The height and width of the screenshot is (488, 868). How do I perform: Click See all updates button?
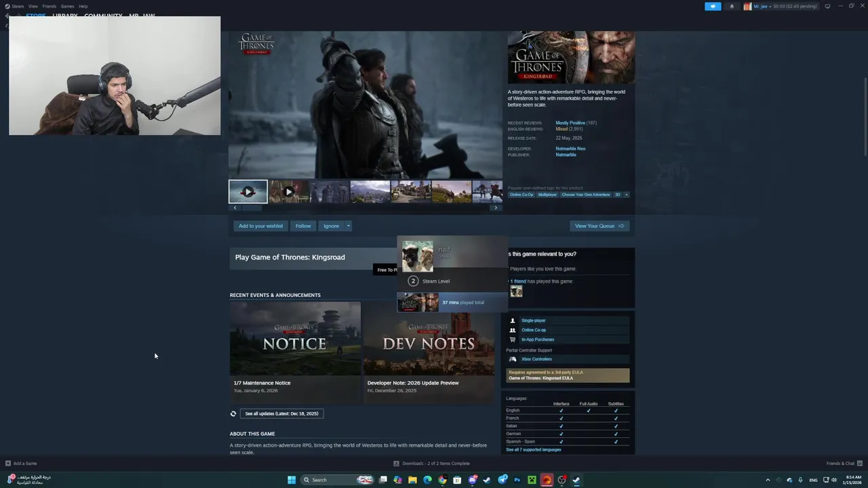point(281,413)
